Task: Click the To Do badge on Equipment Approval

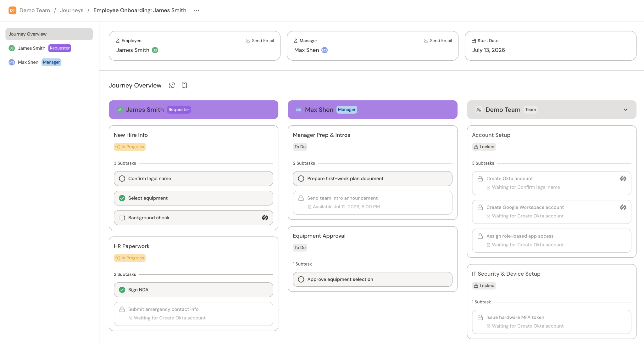Action: (x=300, y=248)
